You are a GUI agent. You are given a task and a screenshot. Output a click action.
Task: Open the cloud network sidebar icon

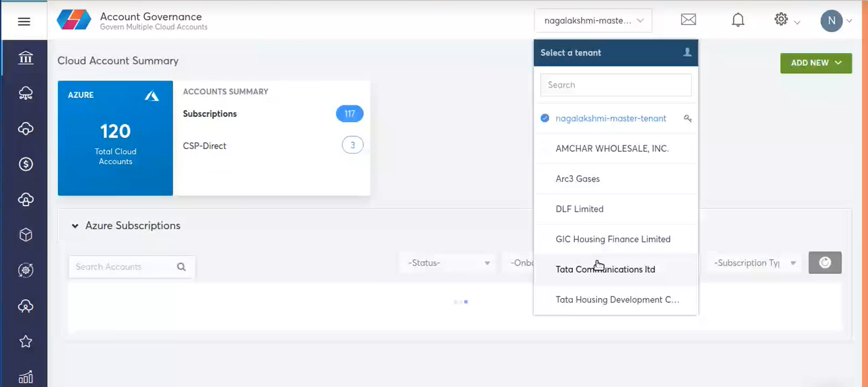pos(25,93)
